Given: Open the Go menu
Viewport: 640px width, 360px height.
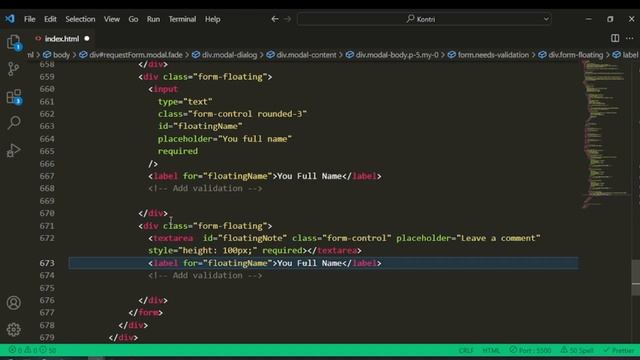Looking at the screenshot, I should 133,19.
